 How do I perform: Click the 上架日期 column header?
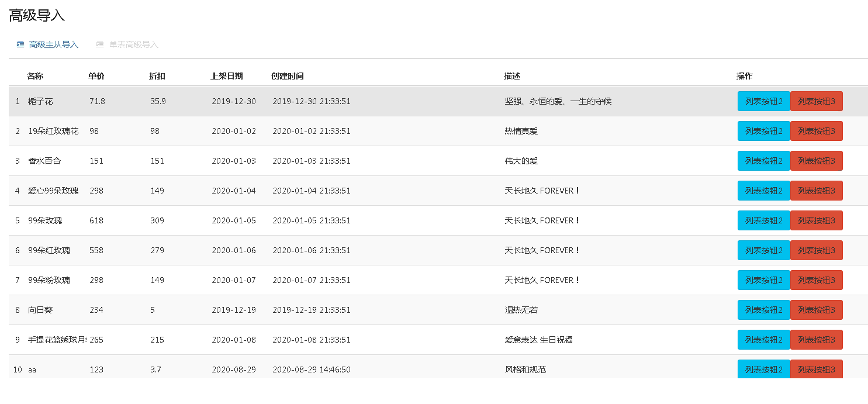[227, 76]
